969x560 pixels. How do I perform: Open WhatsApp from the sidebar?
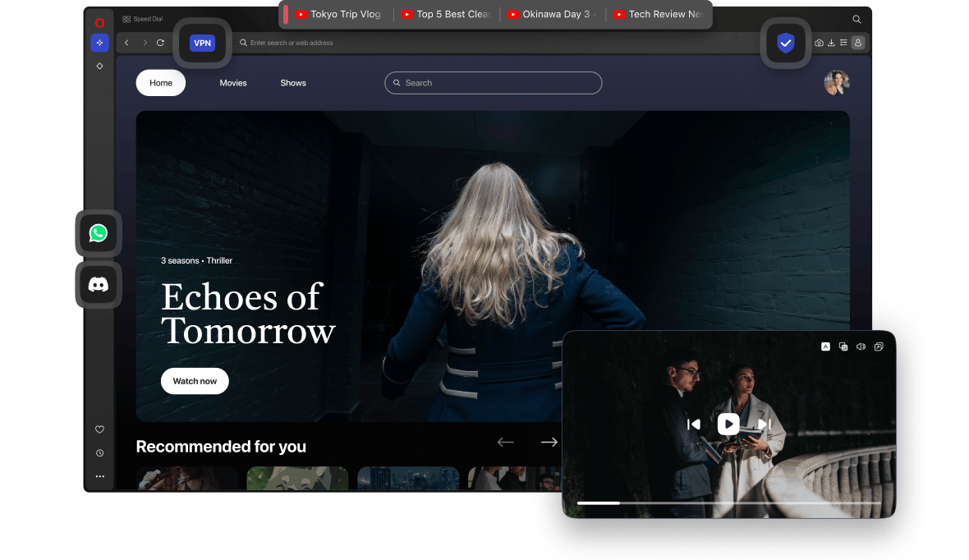[99, 232]
